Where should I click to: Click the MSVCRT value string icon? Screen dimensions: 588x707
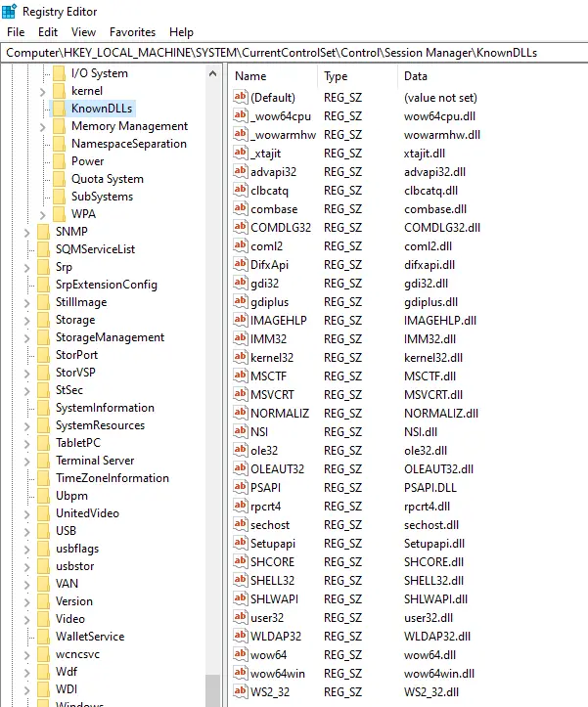point(240,394)
